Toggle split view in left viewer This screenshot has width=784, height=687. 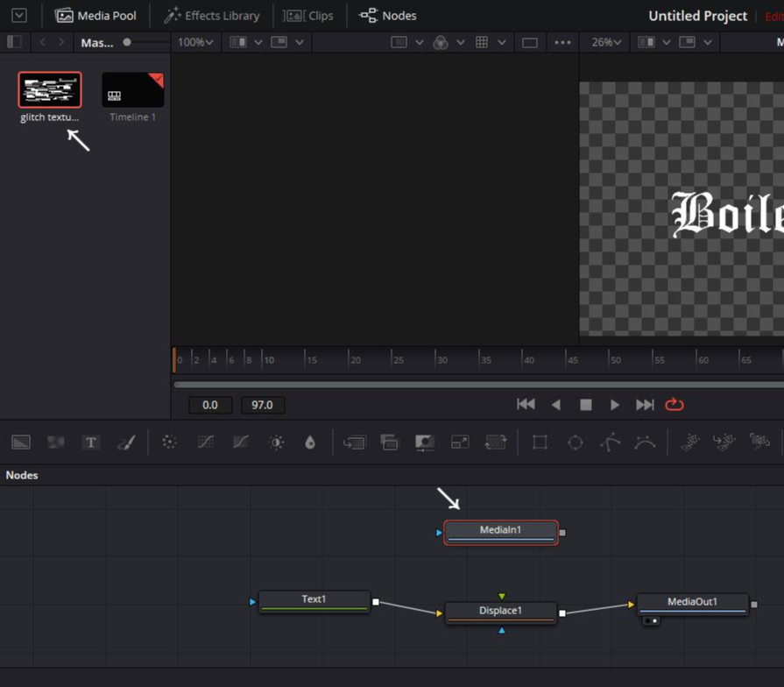[238, 43]
